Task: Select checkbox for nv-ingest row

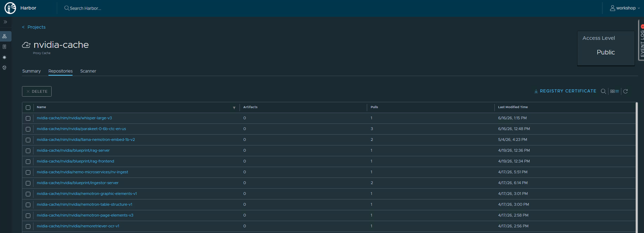Action: [28, 172]
